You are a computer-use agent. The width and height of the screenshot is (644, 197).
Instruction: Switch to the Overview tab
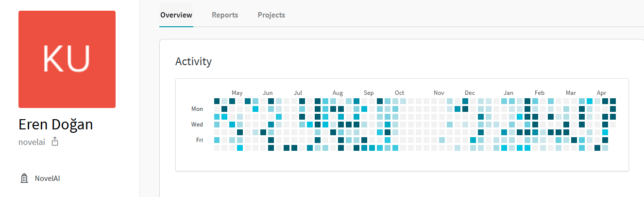[176, 15]
